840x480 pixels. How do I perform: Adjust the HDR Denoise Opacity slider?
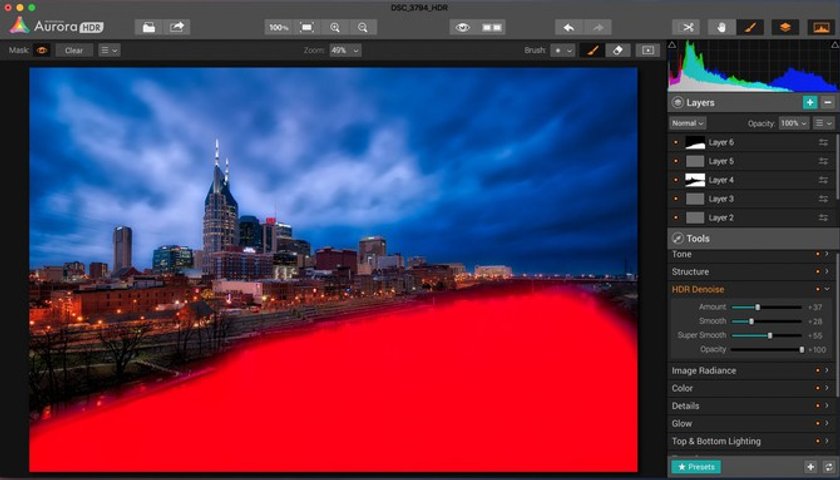point(766,349)
